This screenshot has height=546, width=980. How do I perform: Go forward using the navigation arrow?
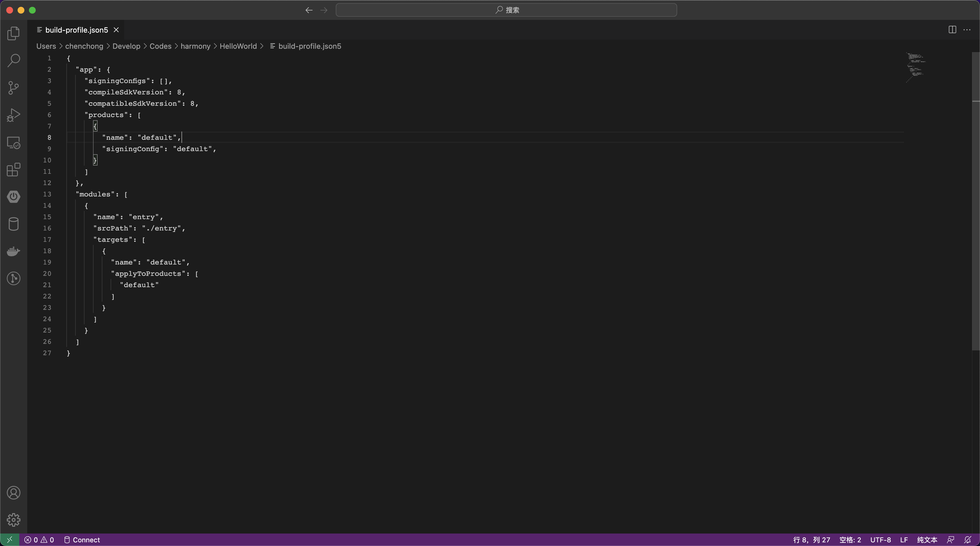click(324, 10)
